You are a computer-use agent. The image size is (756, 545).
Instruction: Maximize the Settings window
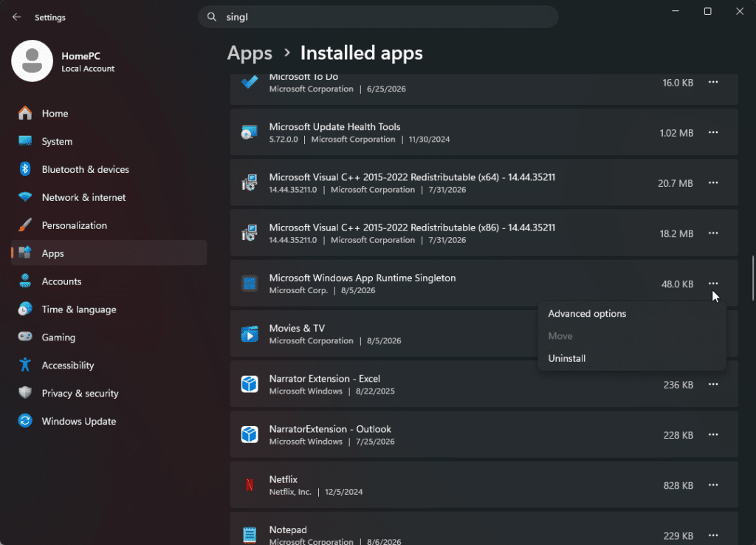[707, 11]
